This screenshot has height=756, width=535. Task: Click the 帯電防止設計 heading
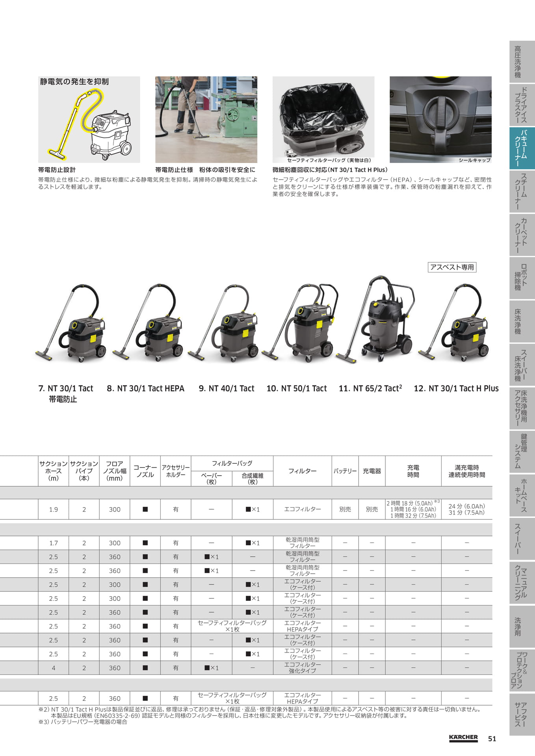(57, 170)
